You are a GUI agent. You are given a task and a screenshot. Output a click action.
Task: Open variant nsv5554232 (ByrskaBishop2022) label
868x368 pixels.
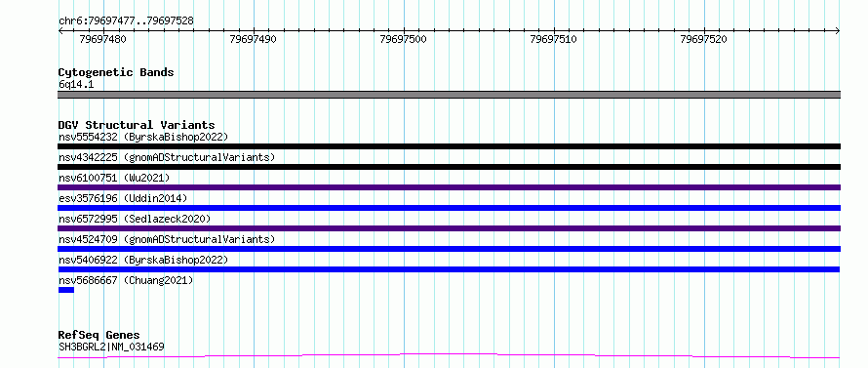(x=143, y=137)
